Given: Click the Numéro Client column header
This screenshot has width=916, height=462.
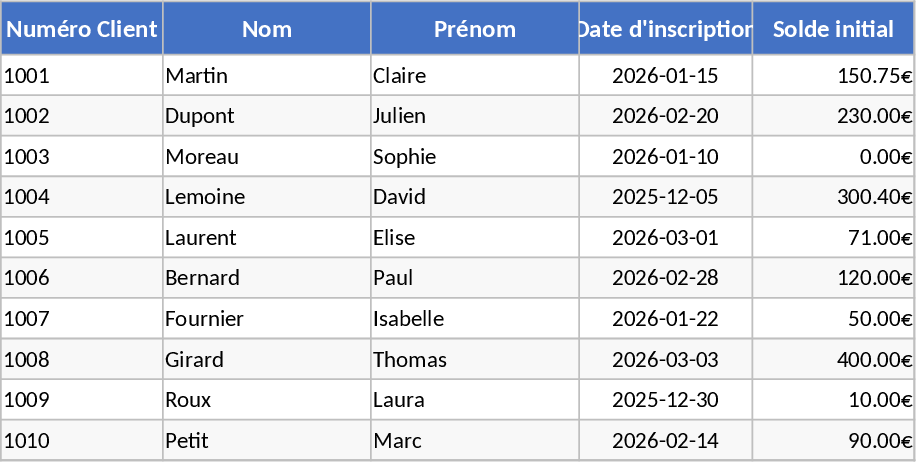Looking at the screenshot, I should pyautogui.click(x=82, y=29).
